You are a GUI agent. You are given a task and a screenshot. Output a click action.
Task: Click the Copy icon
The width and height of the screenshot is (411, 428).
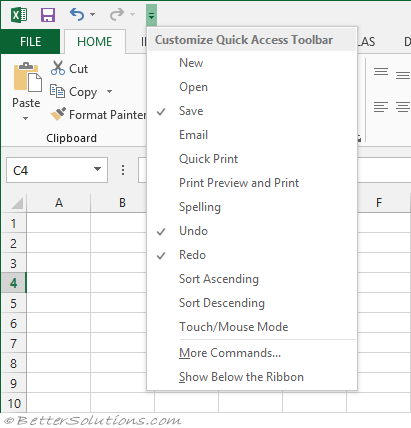57,91
